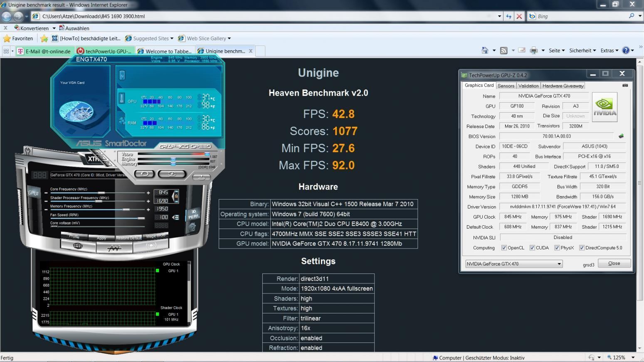
Task: Open the Quick Tabs grid icon
Action: click(x=6, y=51)
